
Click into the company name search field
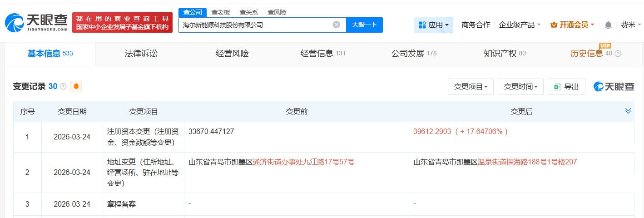(254, 25)
